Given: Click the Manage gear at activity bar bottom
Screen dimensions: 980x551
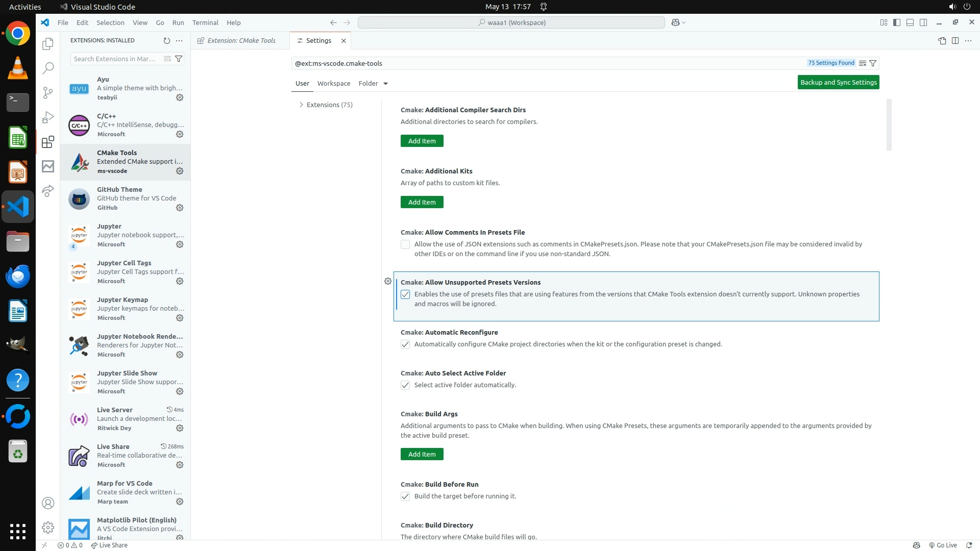Looking at the screenshot, I should coord(48,527).
